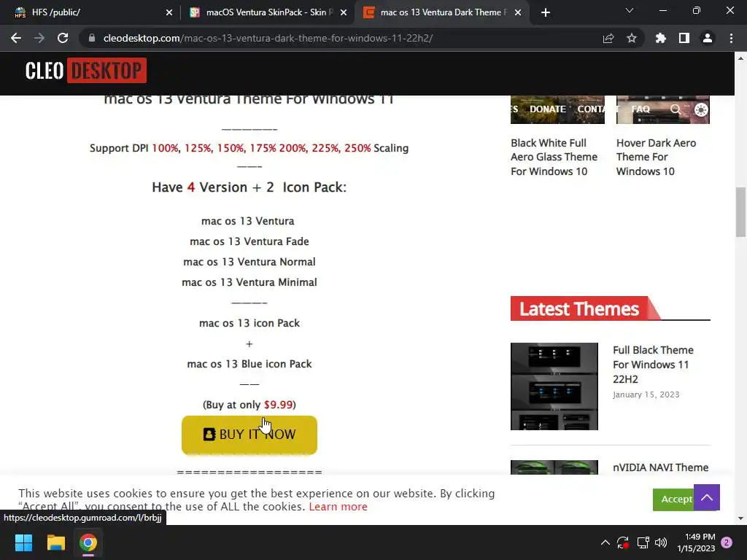Click scrollbar up arrow

click(740, 58)
